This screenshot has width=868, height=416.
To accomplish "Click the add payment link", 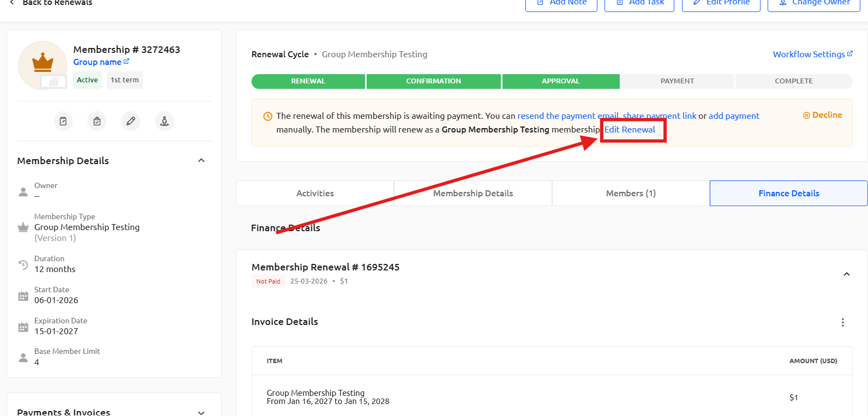I will click(x=734, y=116).
